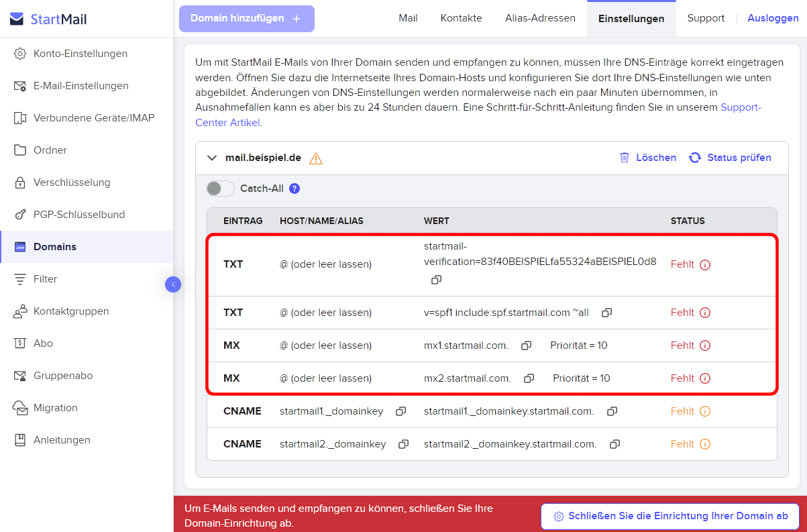The image size is (807, 532).
Task: Click the Ausloggen link
Action: point(773,18)
